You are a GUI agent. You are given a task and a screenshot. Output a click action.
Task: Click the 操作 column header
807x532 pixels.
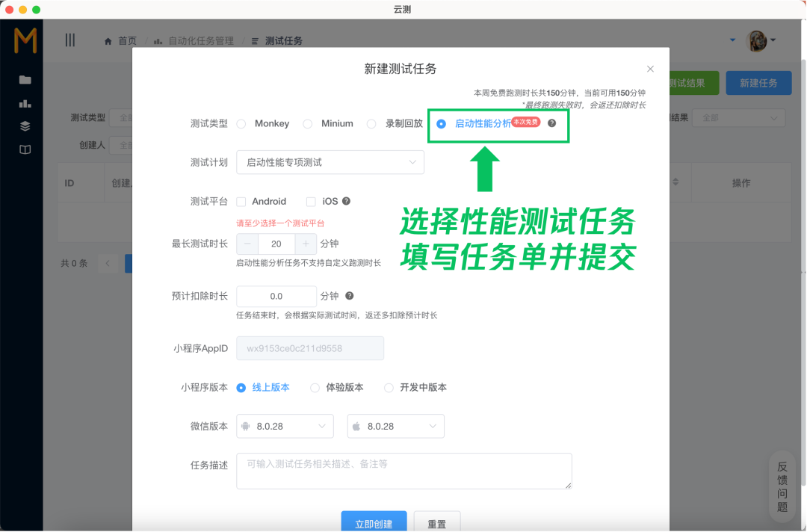click(x=741, y=183)
